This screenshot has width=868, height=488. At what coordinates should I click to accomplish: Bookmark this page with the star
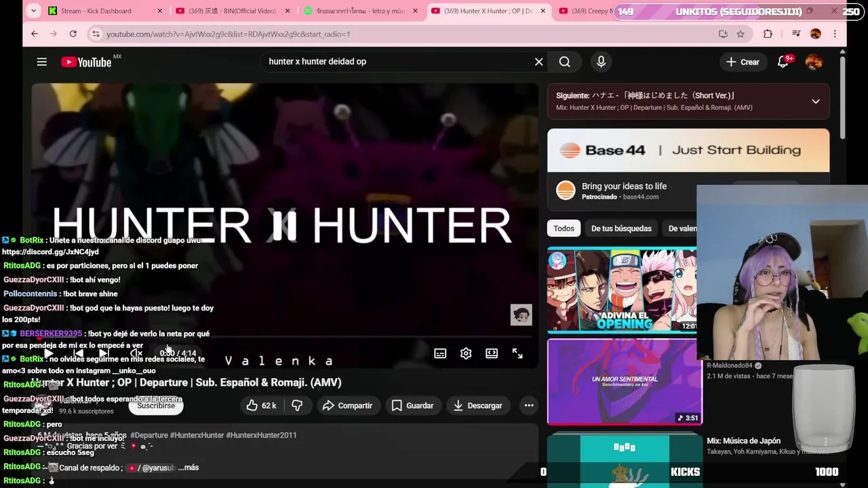(x=741, y=34)
